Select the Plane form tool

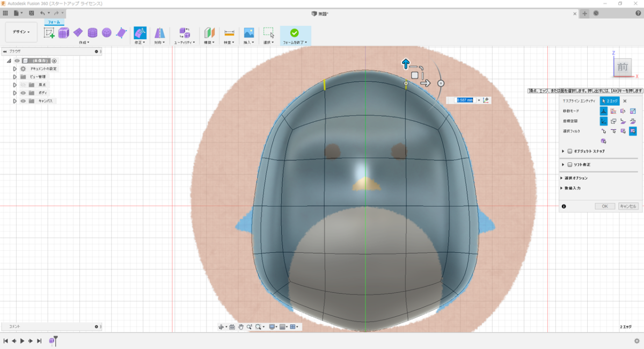[x=78, y=33]
